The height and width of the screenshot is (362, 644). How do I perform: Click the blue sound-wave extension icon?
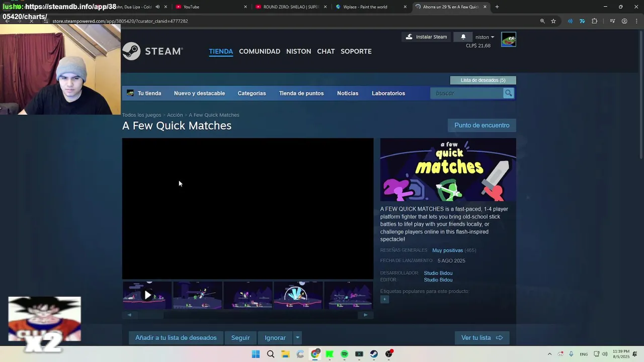[x=570, y=21]
